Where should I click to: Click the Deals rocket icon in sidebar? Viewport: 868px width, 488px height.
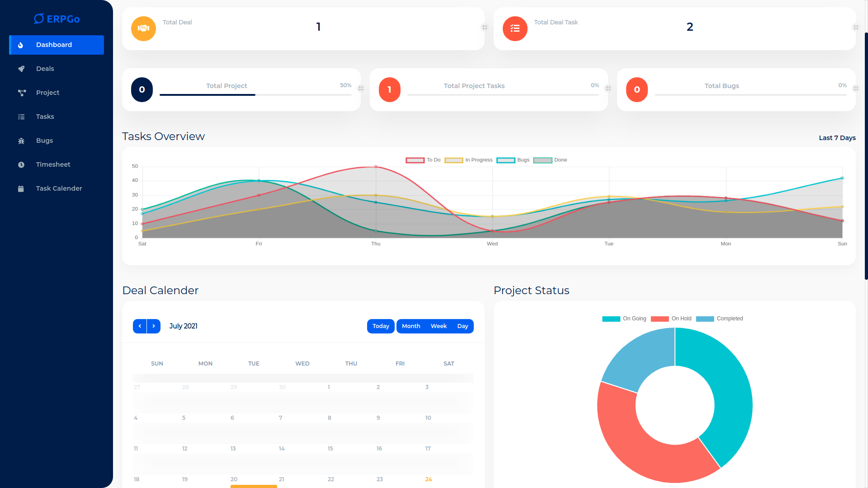(x=21, y=69)
